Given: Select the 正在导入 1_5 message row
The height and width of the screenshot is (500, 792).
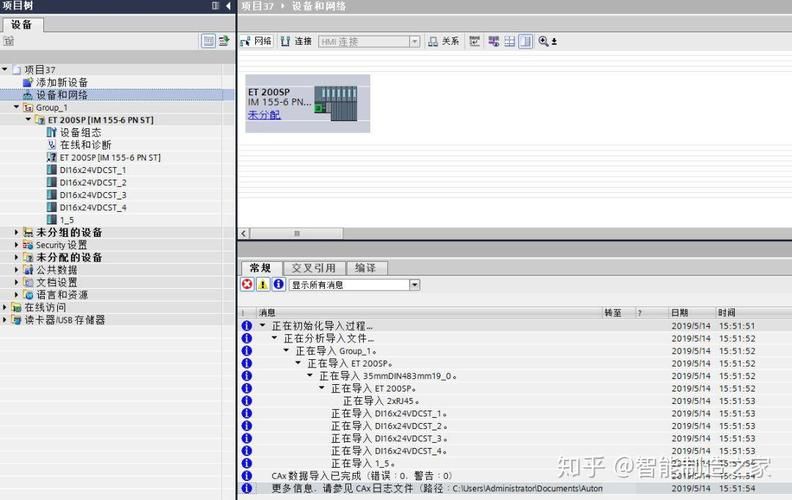Looking at the screenshot, I should [363, 464].
